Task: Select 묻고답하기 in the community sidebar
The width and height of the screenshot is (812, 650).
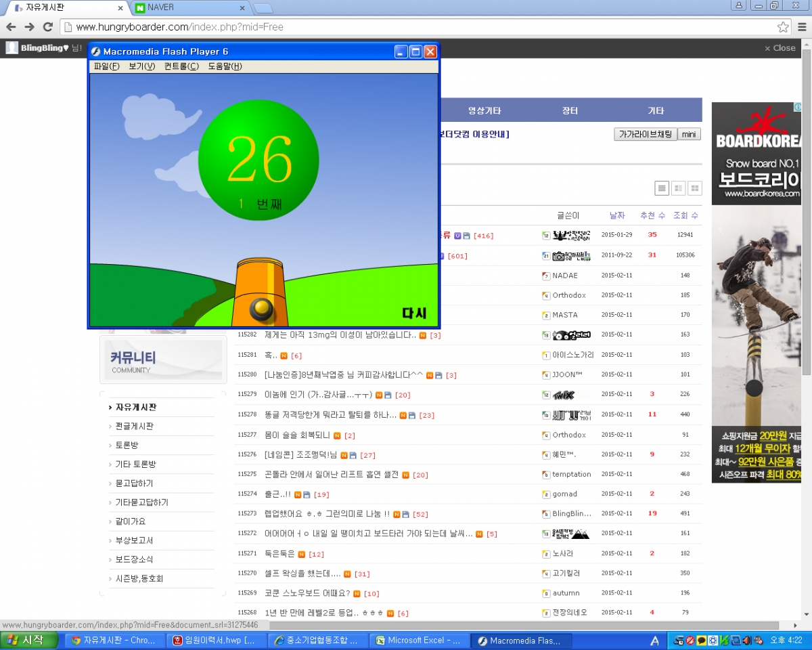Action: click(x=134, y=483)
